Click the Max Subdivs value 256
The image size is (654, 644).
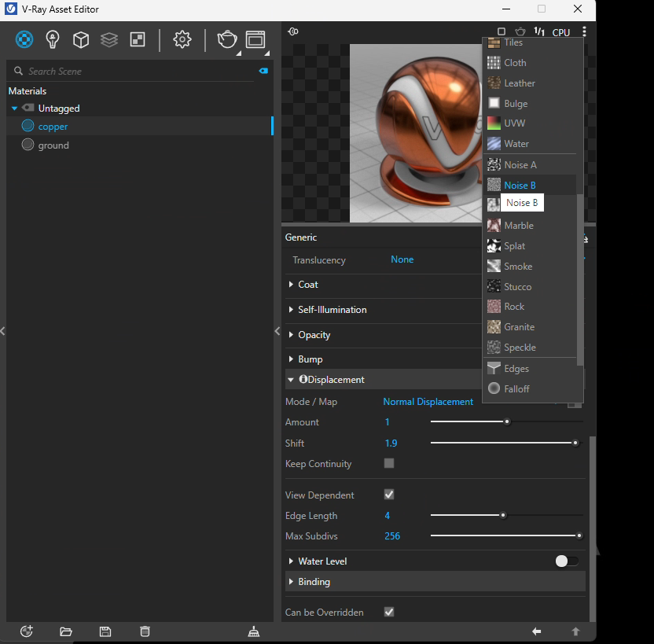[392, 536]
